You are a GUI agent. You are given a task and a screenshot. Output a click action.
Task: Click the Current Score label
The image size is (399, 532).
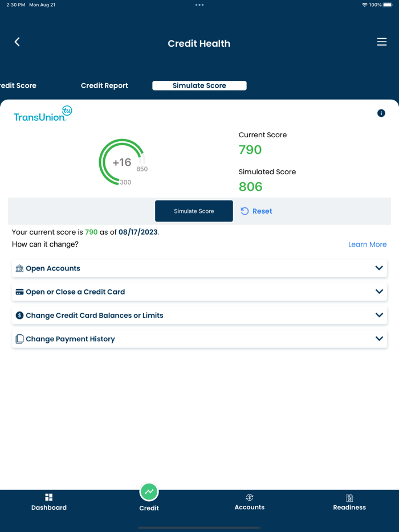[x=263, y=134]
